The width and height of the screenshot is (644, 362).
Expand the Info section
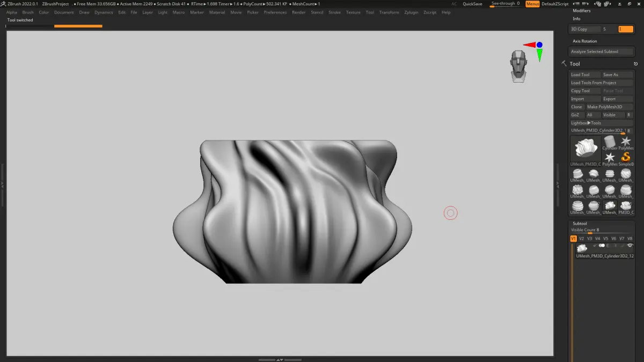coord(576,19)
